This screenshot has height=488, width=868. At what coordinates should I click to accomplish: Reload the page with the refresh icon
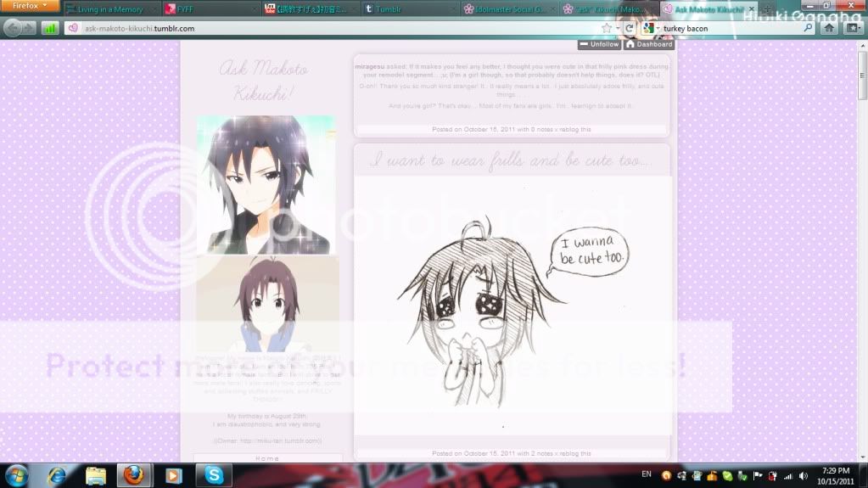pyautogui.click(x=630, y=28)
